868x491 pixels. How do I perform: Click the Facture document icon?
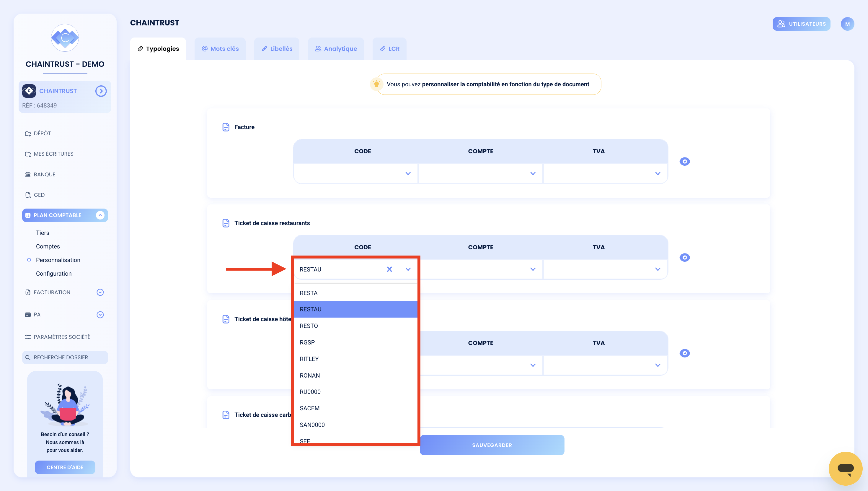pyautogui.click(x=226, y=127)
